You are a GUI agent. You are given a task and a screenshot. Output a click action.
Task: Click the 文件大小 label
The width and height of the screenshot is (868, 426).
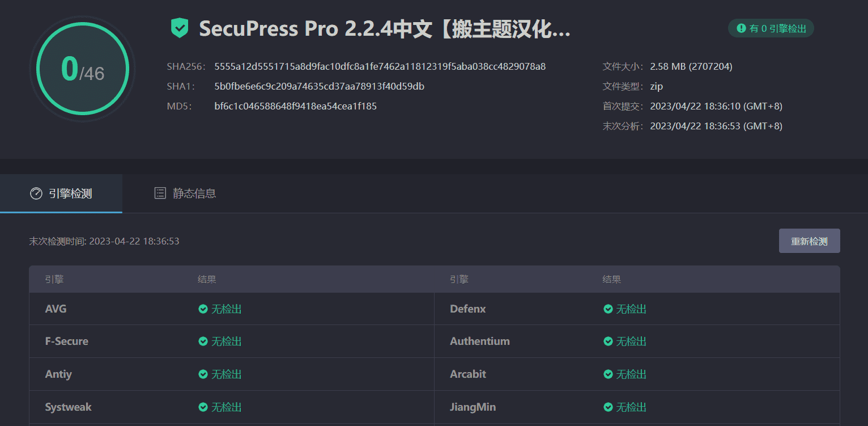click(x=623, y=66)
